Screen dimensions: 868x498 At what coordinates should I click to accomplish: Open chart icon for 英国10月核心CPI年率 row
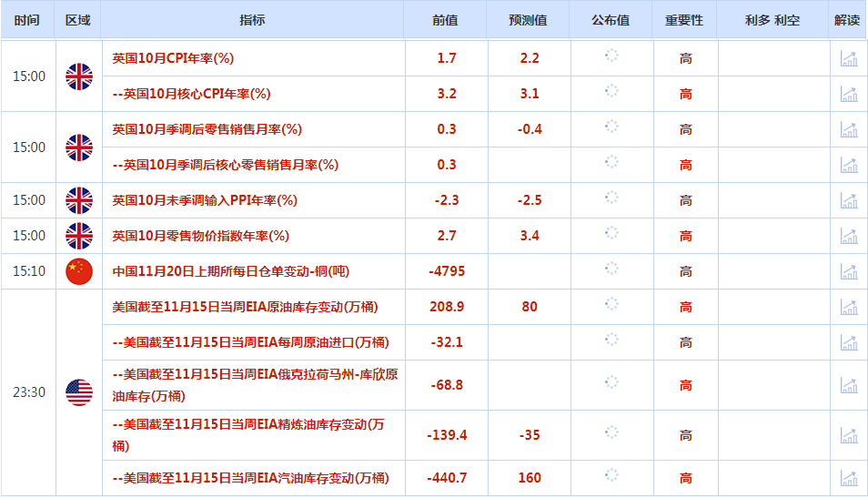click(x=848, y=94)
